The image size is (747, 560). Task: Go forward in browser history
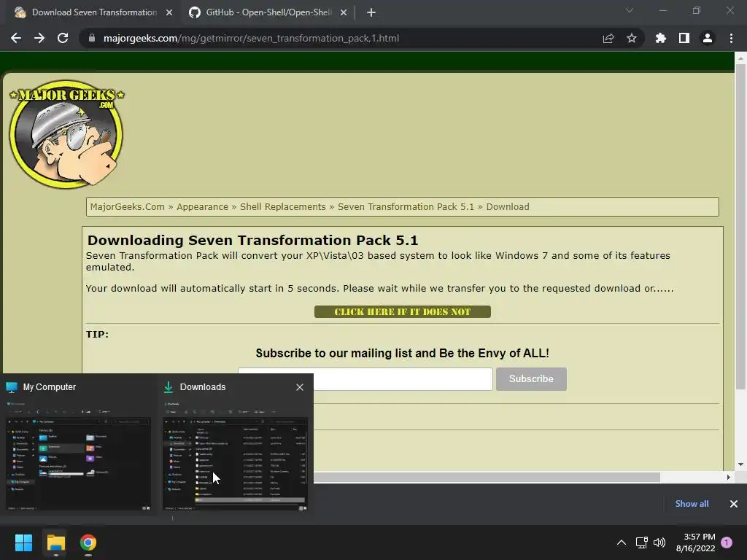(39, 38)
